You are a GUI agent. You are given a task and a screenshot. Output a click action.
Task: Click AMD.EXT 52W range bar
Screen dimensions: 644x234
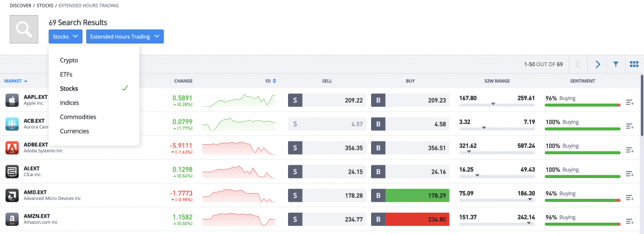pos(497,200)
